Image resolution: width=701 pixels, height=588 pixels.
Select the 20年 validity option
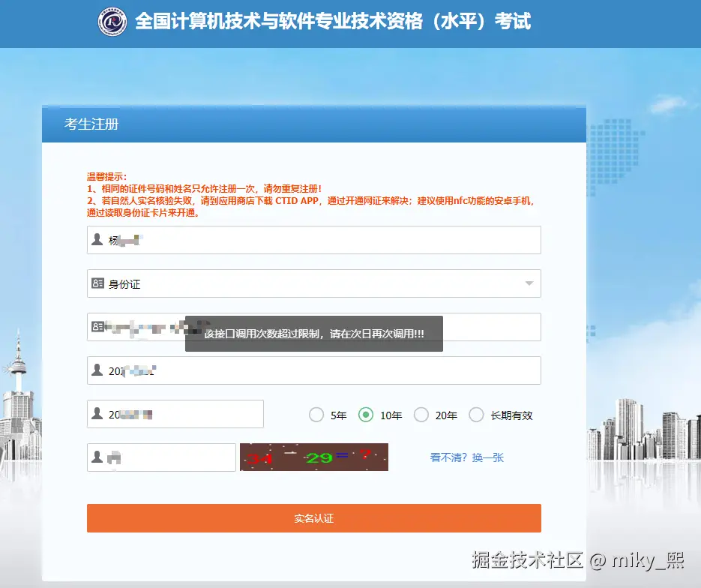click(421, 414)
